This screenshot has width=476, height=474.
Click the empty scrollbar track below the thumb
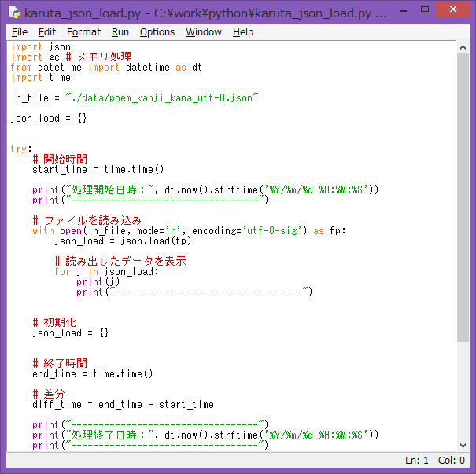point(463,393)
